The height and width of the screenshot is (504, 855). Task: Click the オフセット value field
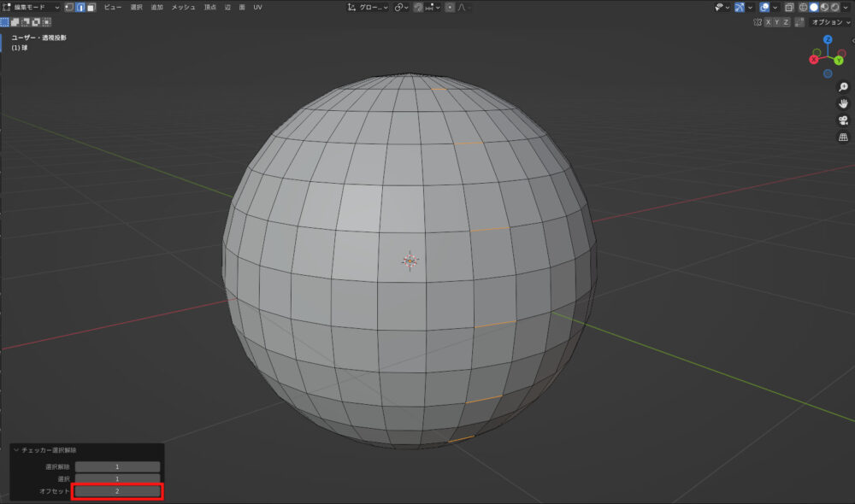117,491
